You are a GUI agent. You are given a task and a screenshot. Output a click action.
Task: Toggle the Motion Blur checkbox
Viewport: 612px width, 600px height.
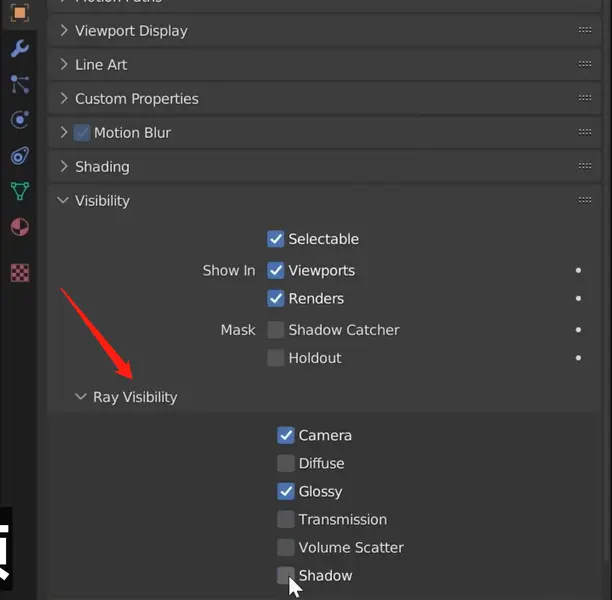82,133
